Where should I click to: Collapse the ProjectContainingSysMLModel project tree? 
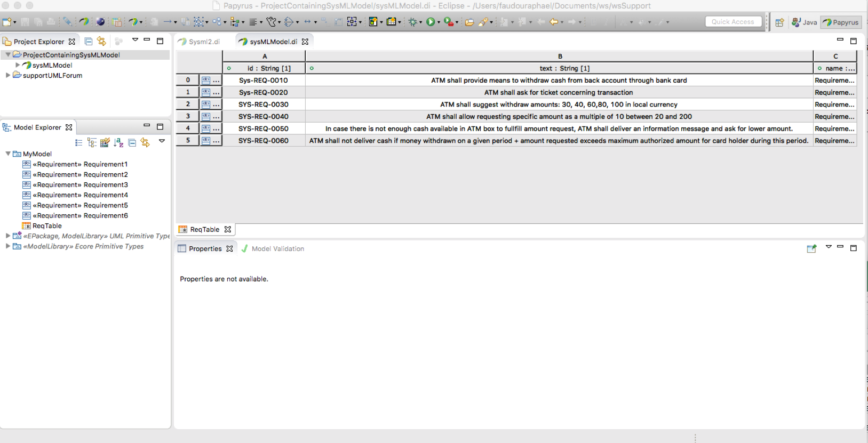click(8, 54)
